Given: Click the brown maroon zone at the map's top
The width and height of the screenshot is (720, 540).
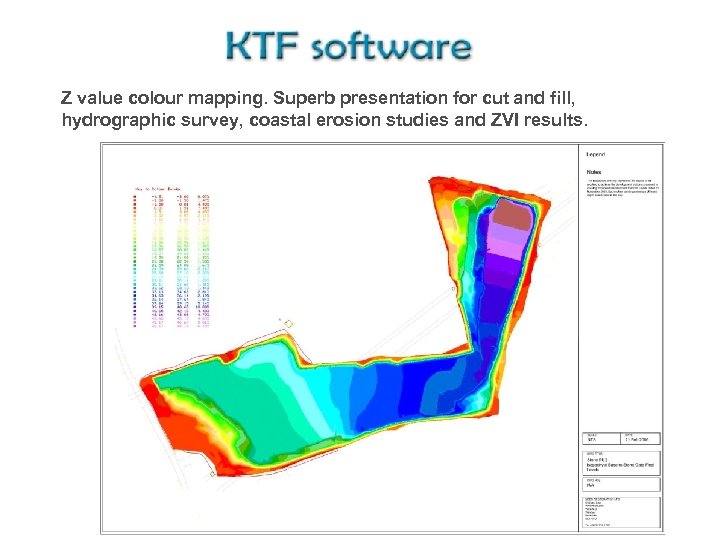Looking at the screenshot, I should click(512, 212).
